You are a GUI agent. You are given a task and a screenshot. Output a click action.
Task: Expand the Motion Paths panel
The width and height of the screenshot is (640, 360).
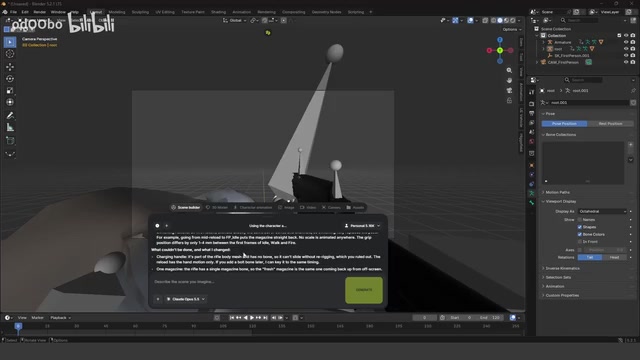(x=557, y=192)
